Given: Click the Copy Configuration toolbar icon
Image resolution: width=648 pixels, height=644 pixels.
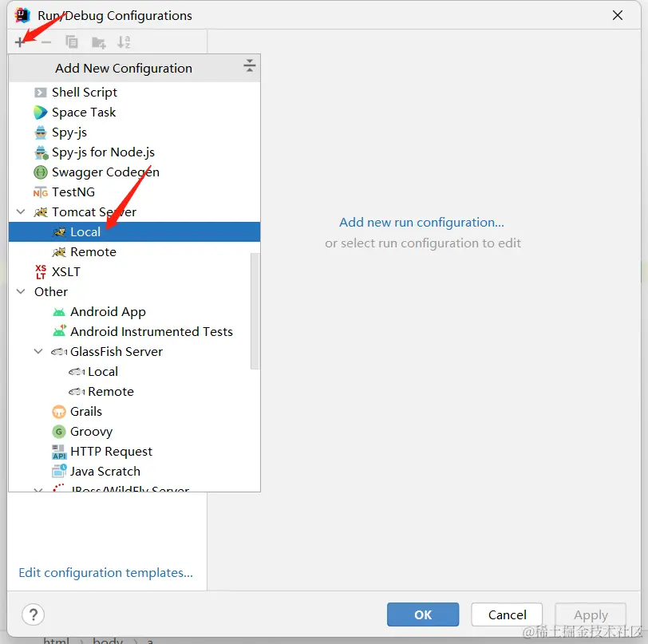Looking at the screenshot, I should pos(72,41).
